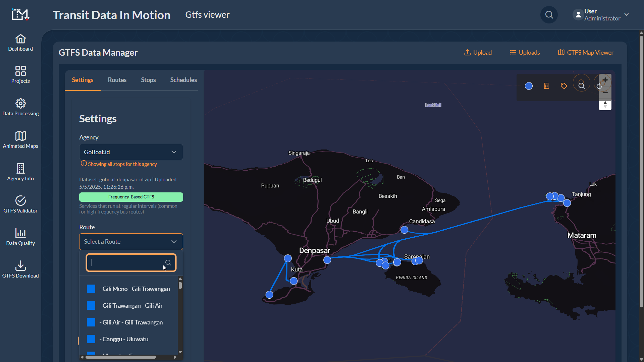Switch to the Routes tab
Screen dimensions: 644x362
click(x=117, y=80)
